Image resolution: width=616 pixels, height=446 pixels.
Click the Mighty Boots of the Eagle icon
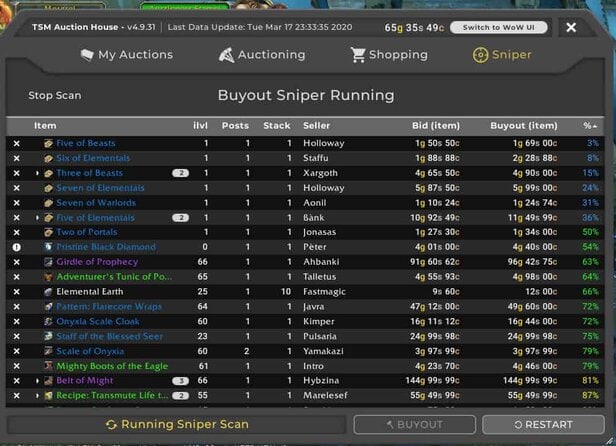pyautogui.click(x=48, y=366)
